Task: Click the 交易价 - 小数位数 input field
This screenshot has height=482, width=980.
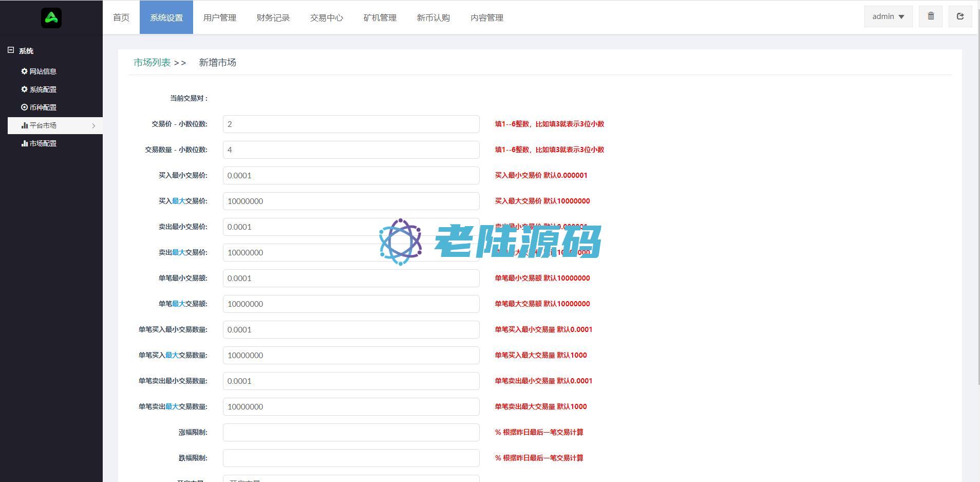Action: pyautogui.click(x=351, y=124)
